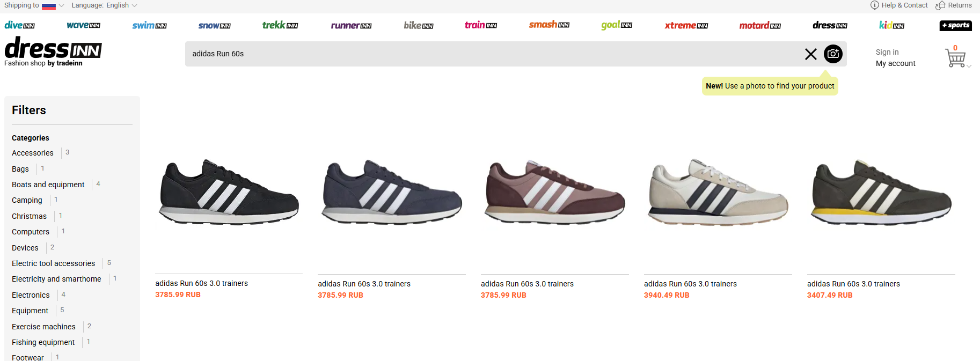The width and height of the screenshot is (980, 361).
Task: Open the bikeinn store logo
Action: (x=419, y=25)
